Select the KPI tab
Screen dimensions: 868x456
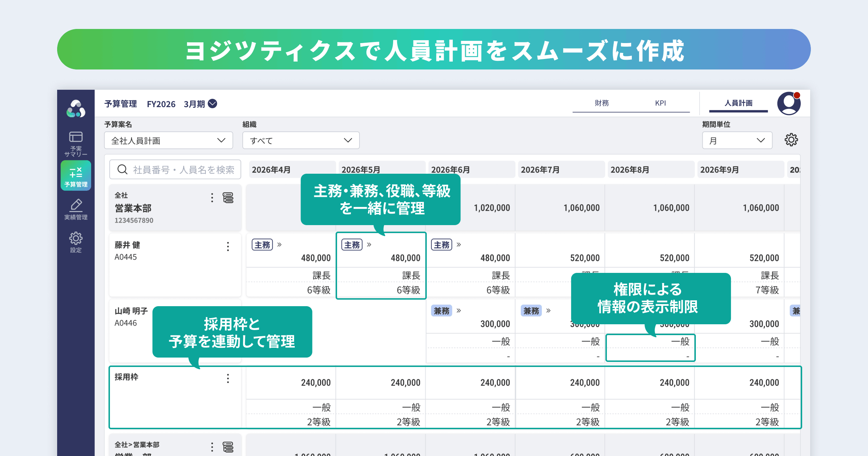tap(661, 103)
